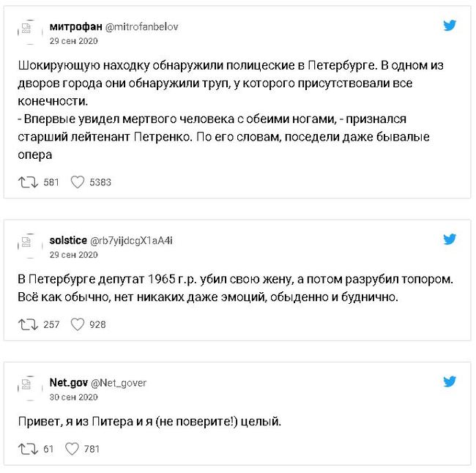Retweet the solstice tweet
Screen dimensions: 476x473
click(x=29, y=324)
